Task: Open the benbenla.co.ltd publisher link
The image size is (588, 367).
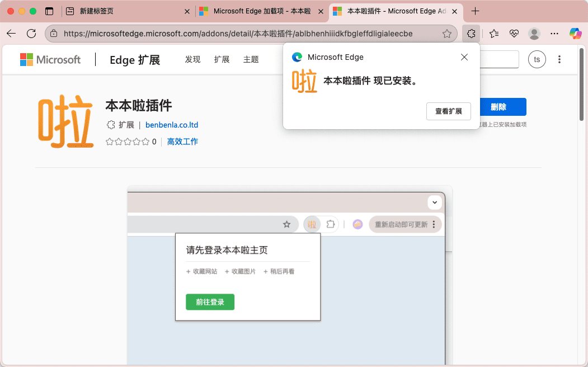Action: pos(172,125)
